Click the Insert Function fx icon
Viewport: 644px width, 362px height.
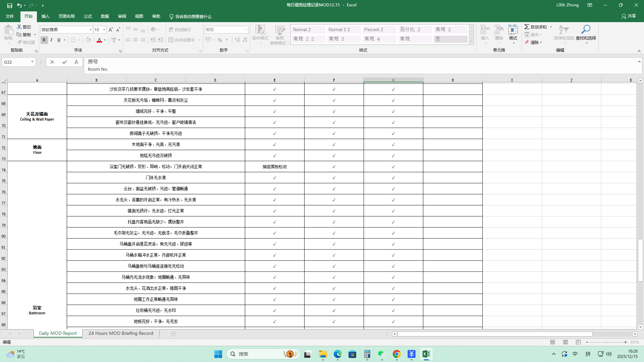tap(76, 62)
